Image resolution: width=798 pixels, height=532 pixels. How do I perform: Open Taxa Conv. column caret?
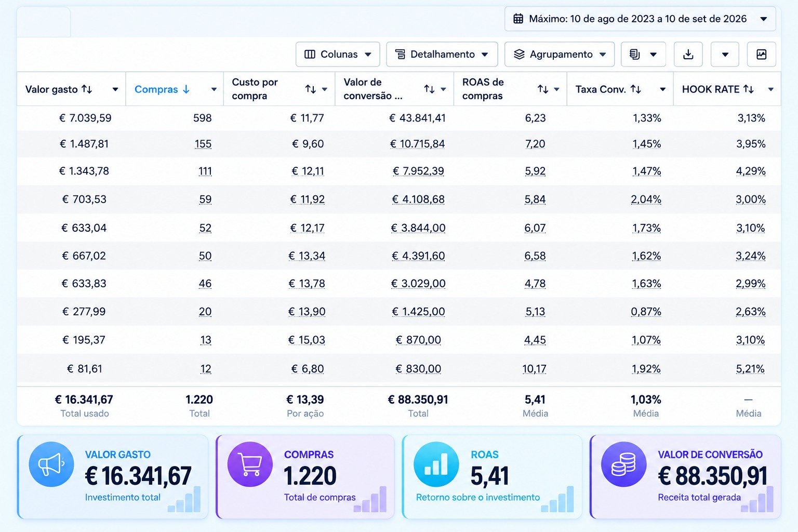(662, 89)
